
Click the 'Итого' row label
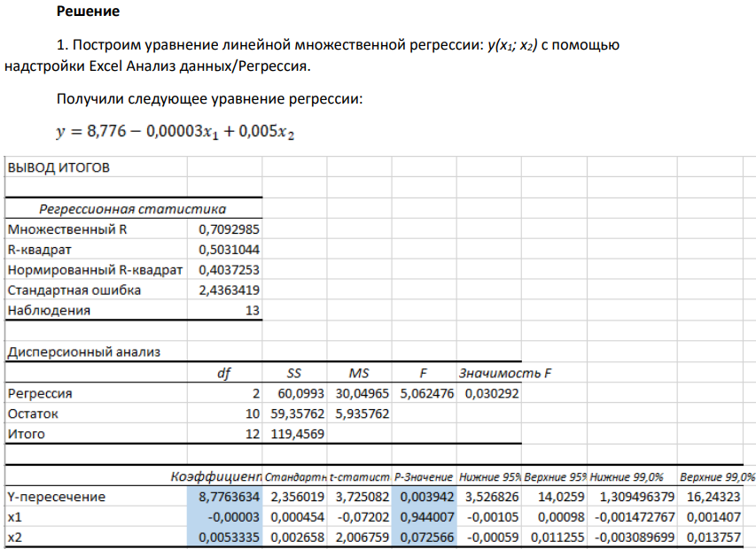pos(27,434)
